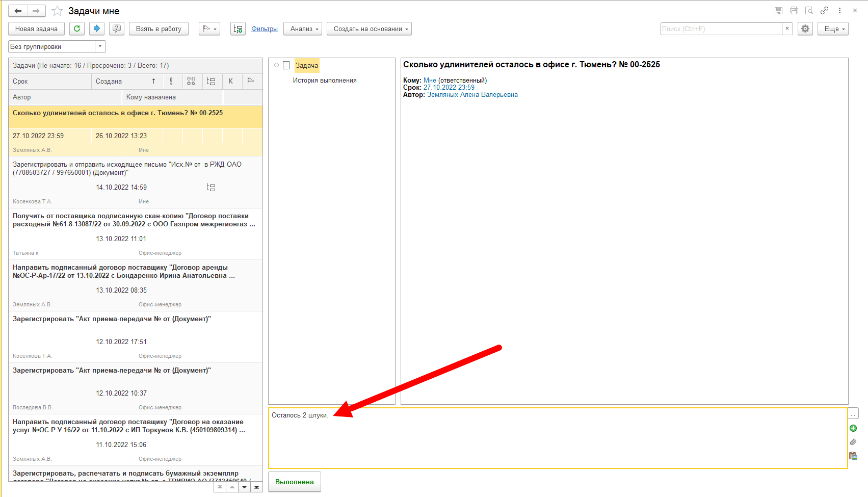Sort by the Срок column header
The height and width of the screenshot is (497, 868).
[50, 81]
